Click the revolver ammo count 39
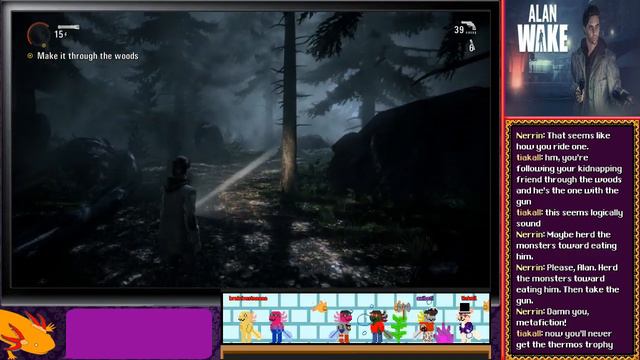The height and width of the screenshot is (360, 640). tap(459, 30)
